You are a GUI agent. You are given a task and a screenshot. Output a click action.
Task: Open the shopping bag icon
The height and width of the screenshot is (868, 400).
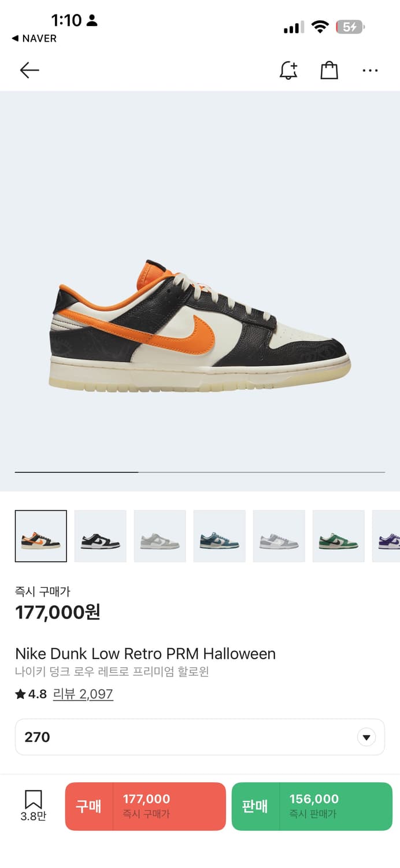(x=329, y=71)
